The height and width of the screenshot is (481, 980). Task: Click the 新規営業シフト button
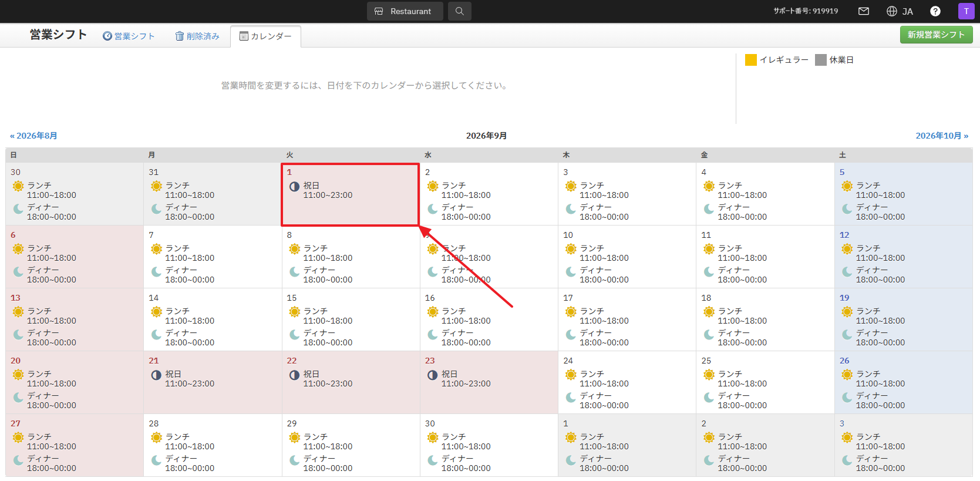click(x=936, y=35)
